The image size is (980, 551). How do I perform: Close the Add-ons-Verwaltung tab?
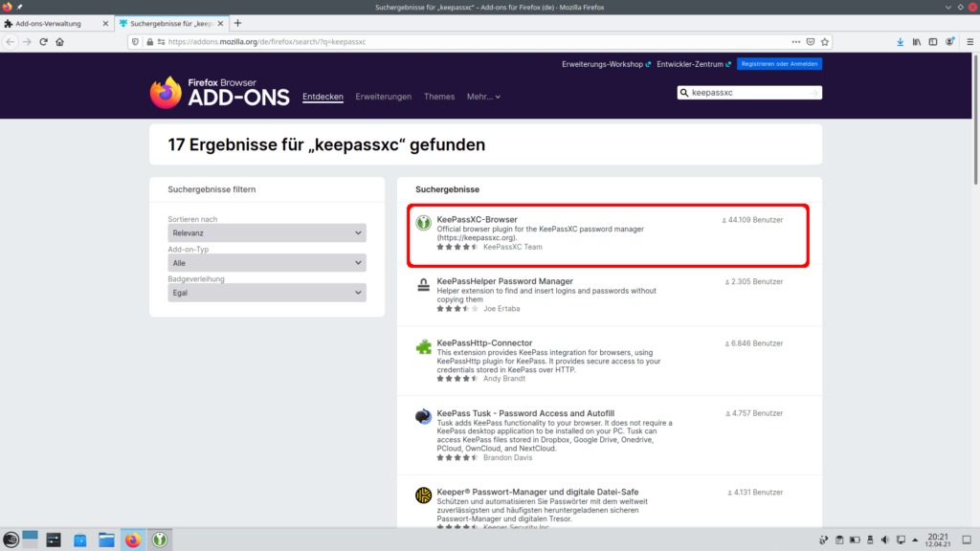pos(105,23)
